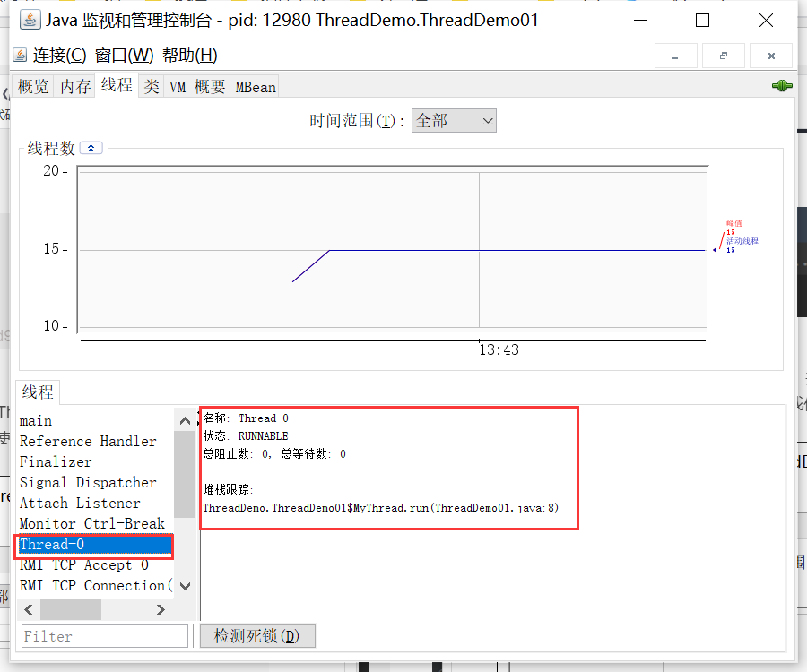Image resolution: width=807 pixels, height=672 pixels.
Task: Click the thread list scroll right arrow
Action: [161, 610]
